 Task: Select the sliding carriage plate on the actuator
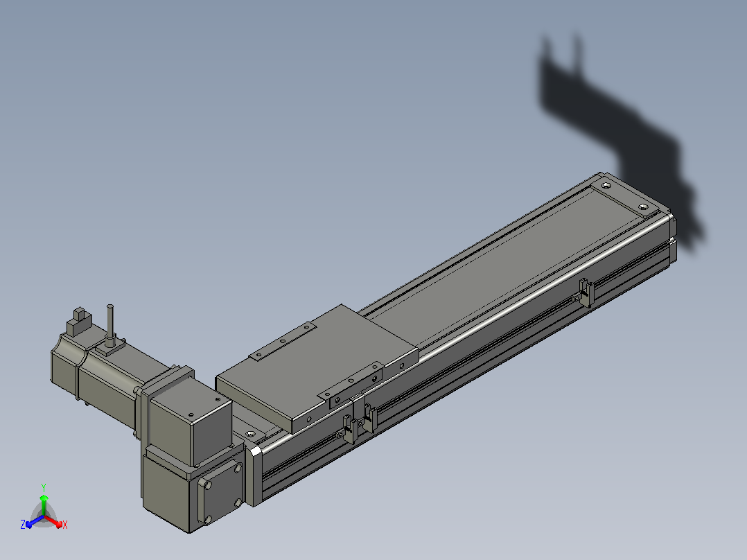click(x=317, y=369)
